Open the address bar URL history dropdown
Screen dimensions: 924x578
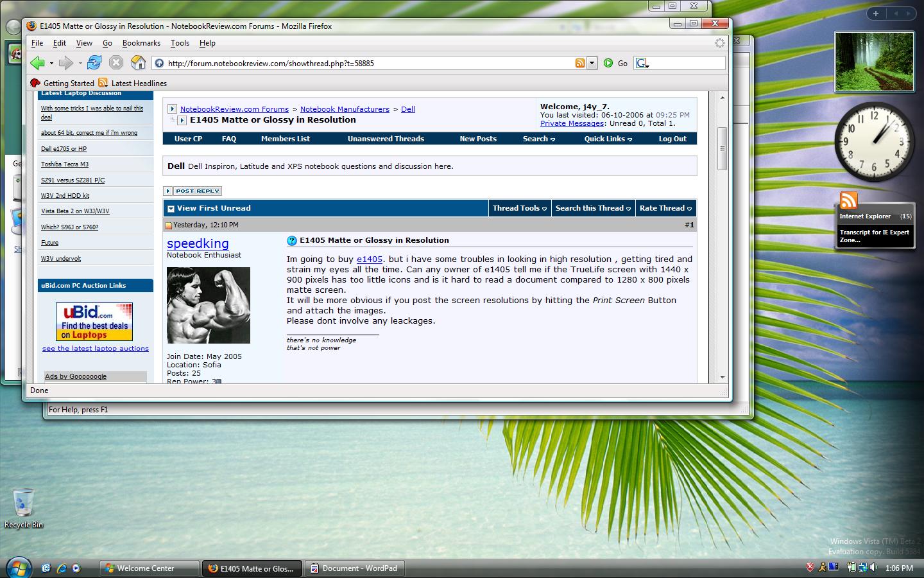592,63
